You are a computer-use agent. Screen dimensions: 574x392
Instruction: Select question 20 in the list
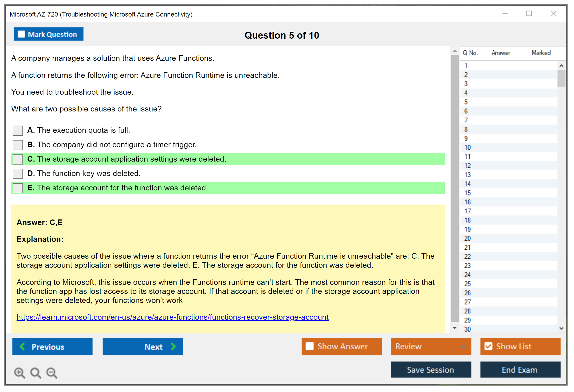(x=467, y=238)
